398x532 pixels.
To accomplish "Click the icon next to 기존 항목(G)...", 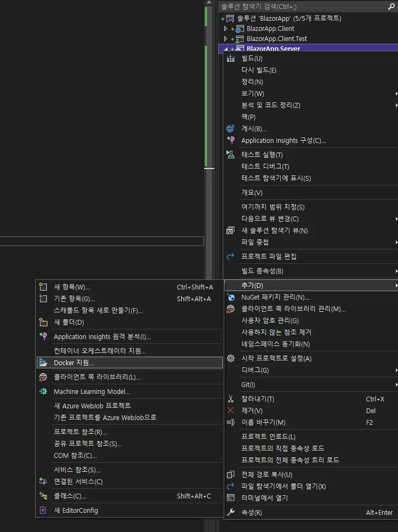I will tap(43, 299).
